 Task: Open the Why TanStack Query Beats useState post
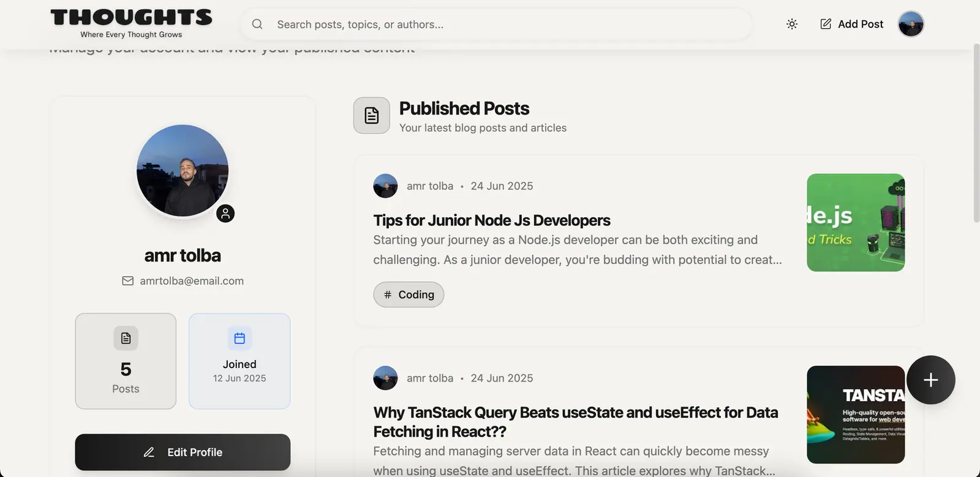coord(576,422)
